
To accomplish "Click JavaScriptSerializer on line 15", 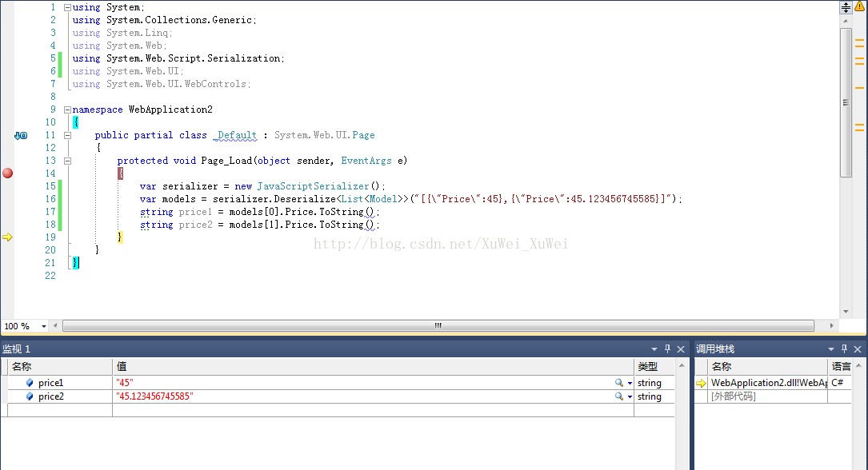I will click(313, 186).
